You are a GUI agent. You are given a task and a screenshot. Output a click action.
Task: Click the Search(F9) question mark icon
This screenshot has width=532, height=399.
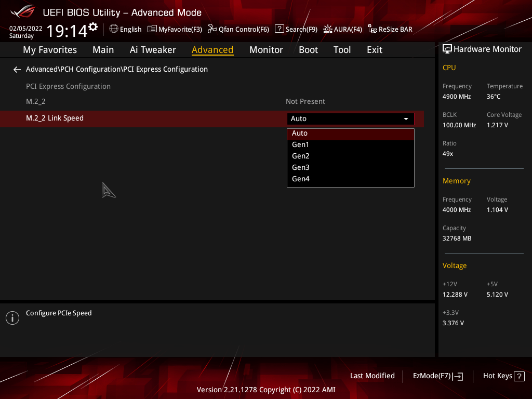[279, 29]
